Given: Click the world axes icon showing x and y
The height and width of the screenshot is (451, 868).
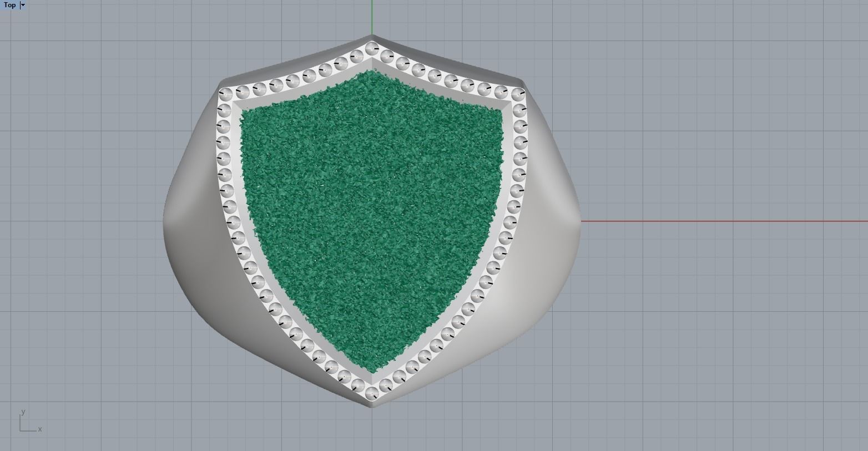Looking at the screenshot, I should pyautogui.click(x=31, y=421).
